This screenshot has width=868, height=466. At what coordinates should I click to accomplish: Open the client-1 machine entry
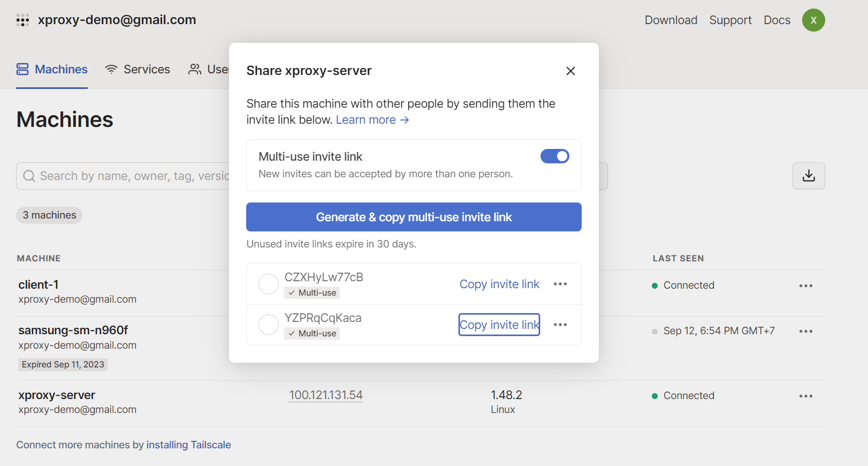[39, 284]
